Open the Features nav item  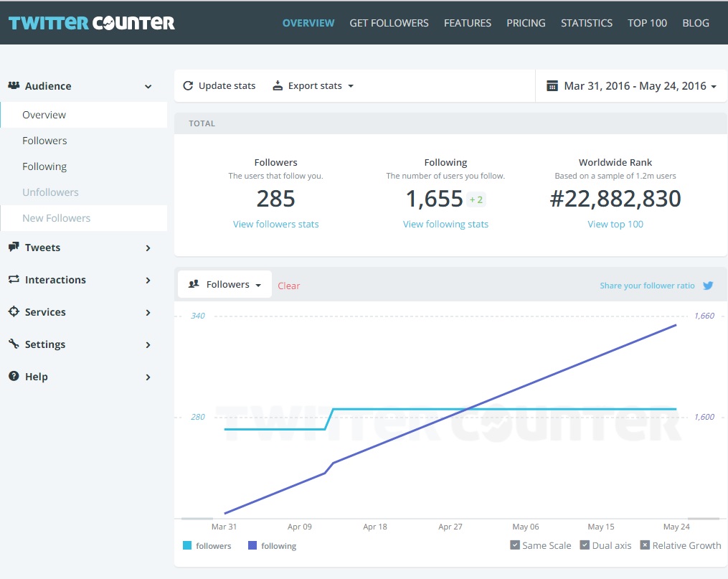(x=468, y=23)
